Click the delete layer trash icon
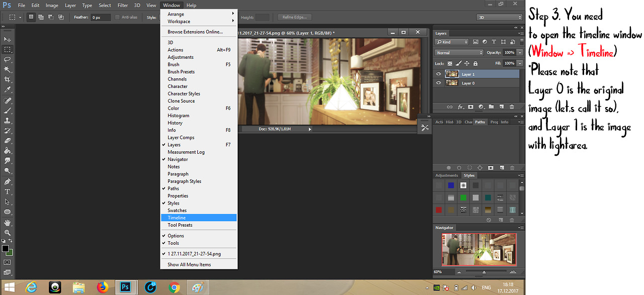 click(512, 107)
